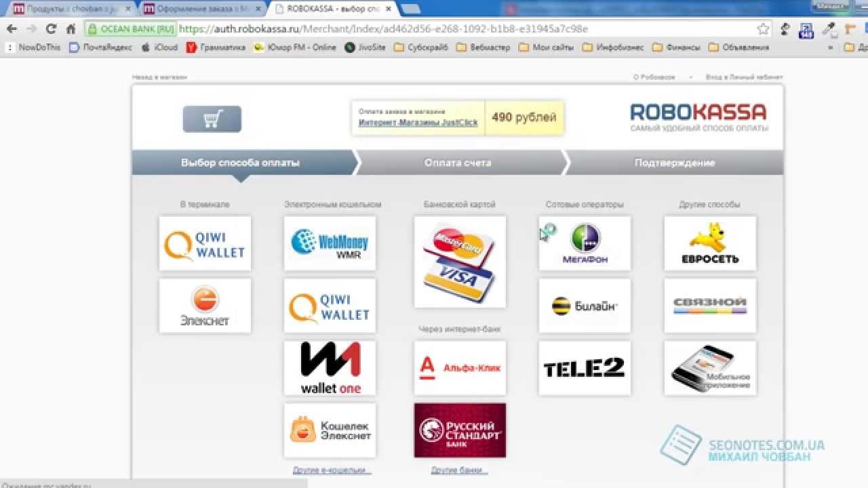This screenshot has width=868, height=488.
Task: Open the NowDoThis bookmark
Action: pos(33,47)
